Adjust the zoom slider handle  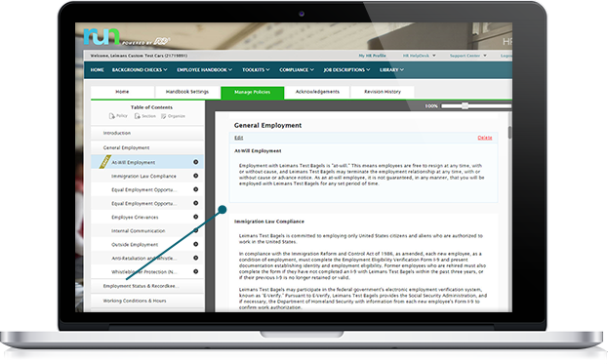point(465,105)
